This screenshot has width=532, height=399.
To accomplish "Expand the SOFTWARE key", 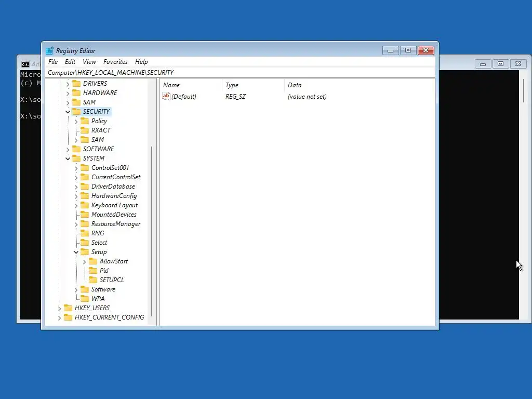I will pyautogui.click(x=68, y=149).
